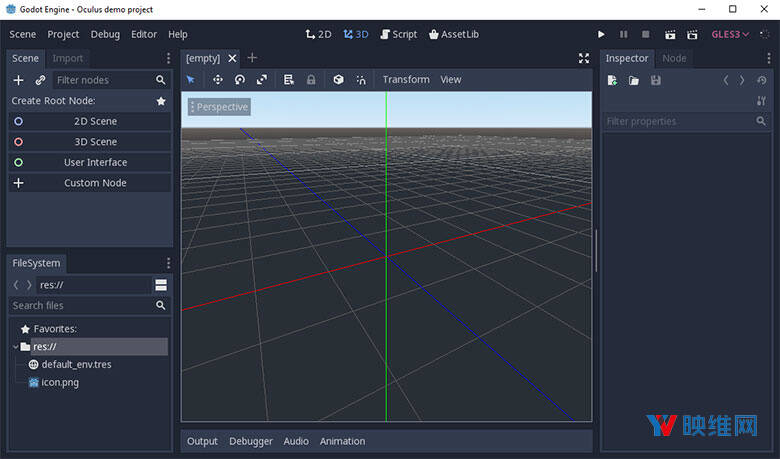Open the Perspective view menu
The width and height of the screenshot is (780, 459).
[218, 107]
